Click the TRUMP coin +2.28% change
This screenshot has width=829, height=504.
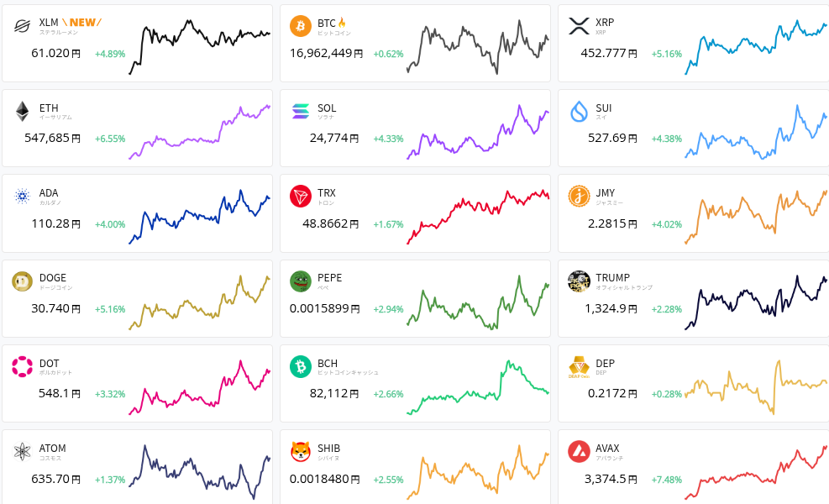tap(666, 309)
